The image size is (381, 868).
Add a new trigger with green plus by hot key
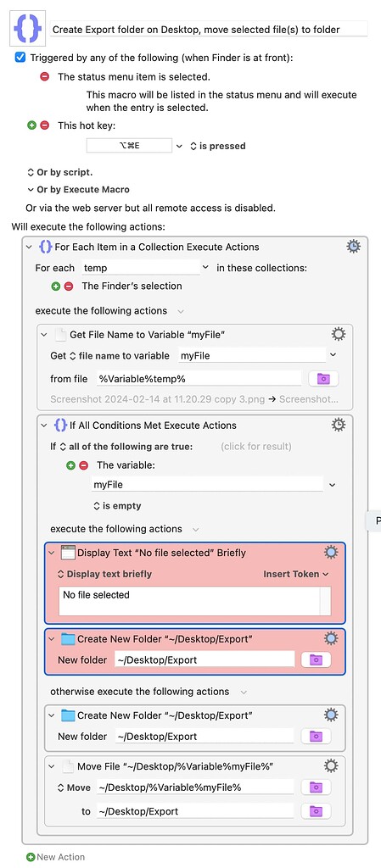(x=32, y=125)
